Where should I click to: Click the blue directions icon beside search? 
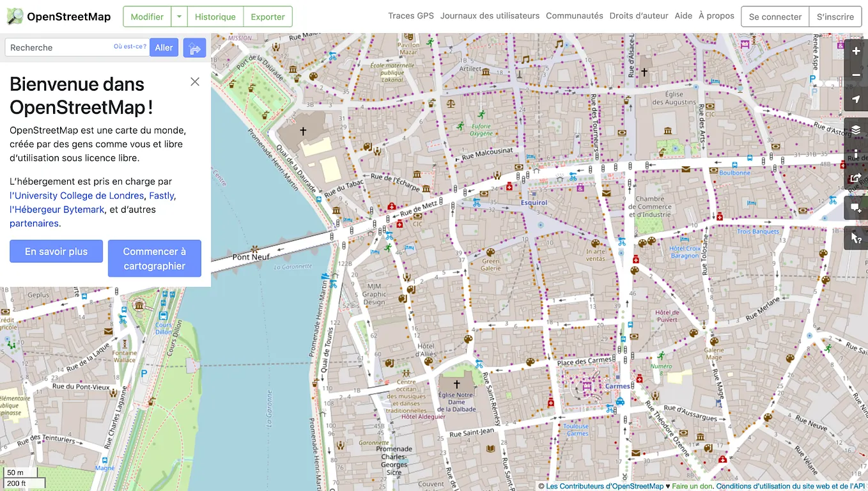pyautogui.click(x=194, y=47)
